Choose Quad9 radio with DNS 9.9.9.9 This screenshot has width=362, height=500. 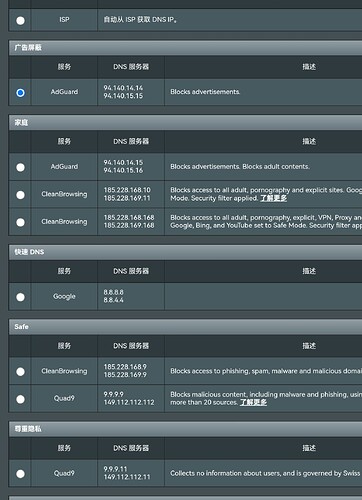20,399
